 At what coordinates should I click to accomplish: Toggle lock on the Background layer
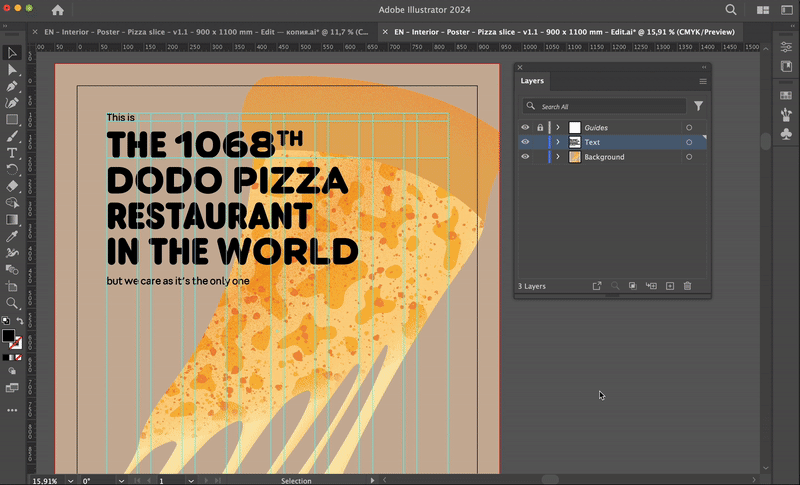(540, 157)
